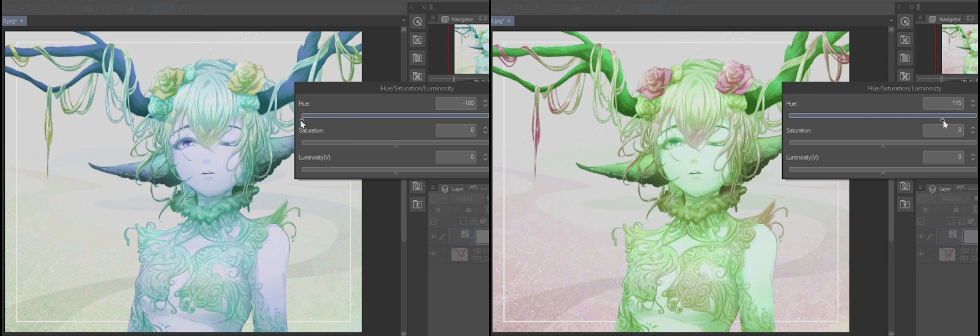Click the figure folder icon, left window
Image resolution: width=980 pixels, height=336 pixels.
[417, 204]
